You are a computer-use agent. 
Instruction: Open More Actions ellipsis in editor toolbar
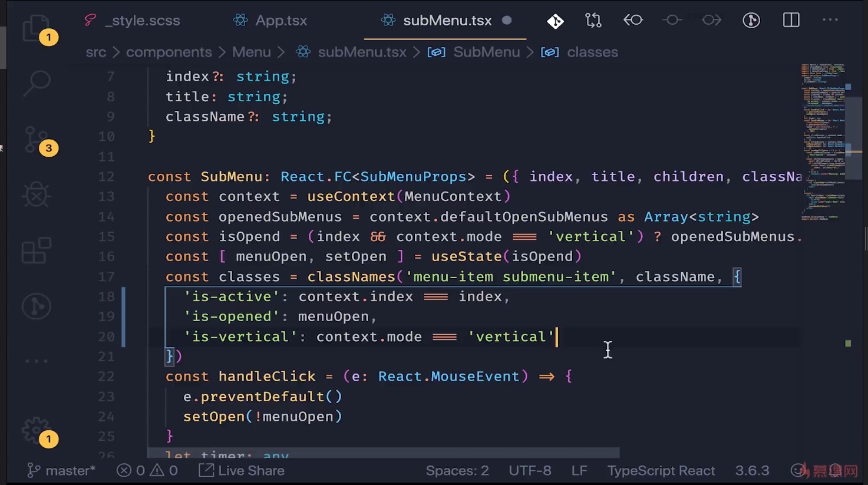click(830, 21)
